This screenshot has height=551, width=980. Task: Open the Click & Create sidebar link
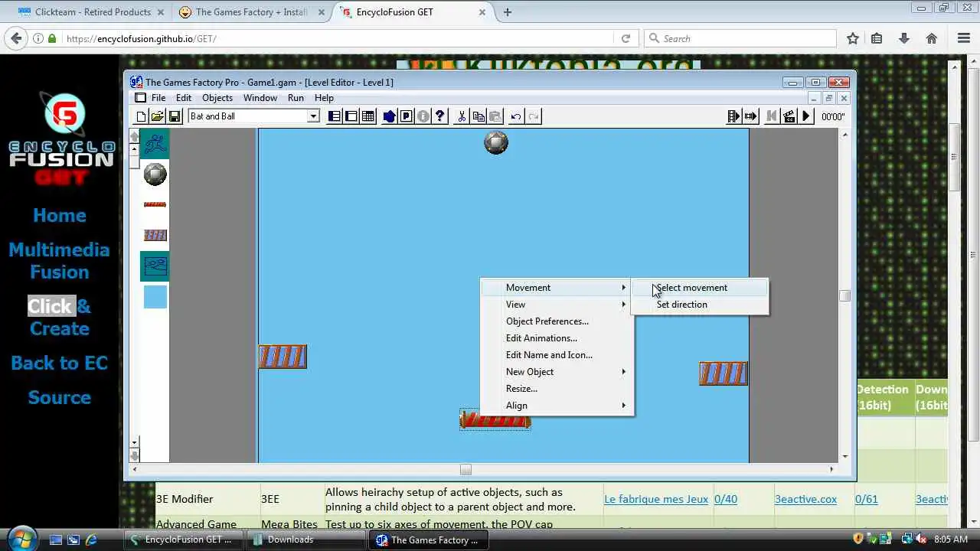point(60,318)
